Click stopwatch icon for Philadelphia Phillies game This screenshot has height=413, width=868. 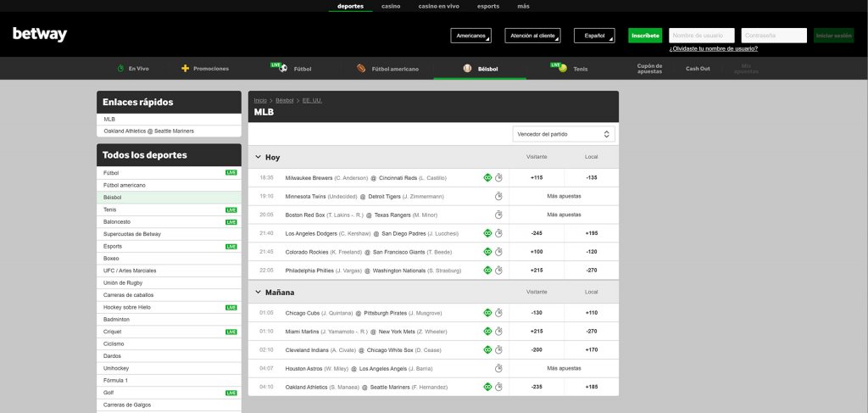click(x=498, y=271)
